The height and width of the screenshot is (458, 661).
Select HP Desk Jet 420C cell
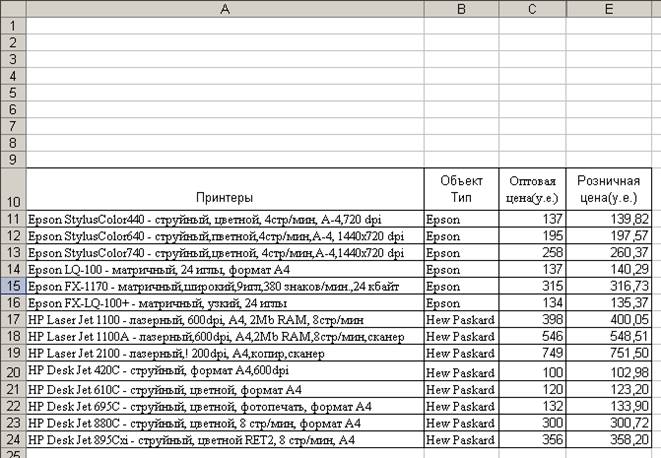click(224, 372)
